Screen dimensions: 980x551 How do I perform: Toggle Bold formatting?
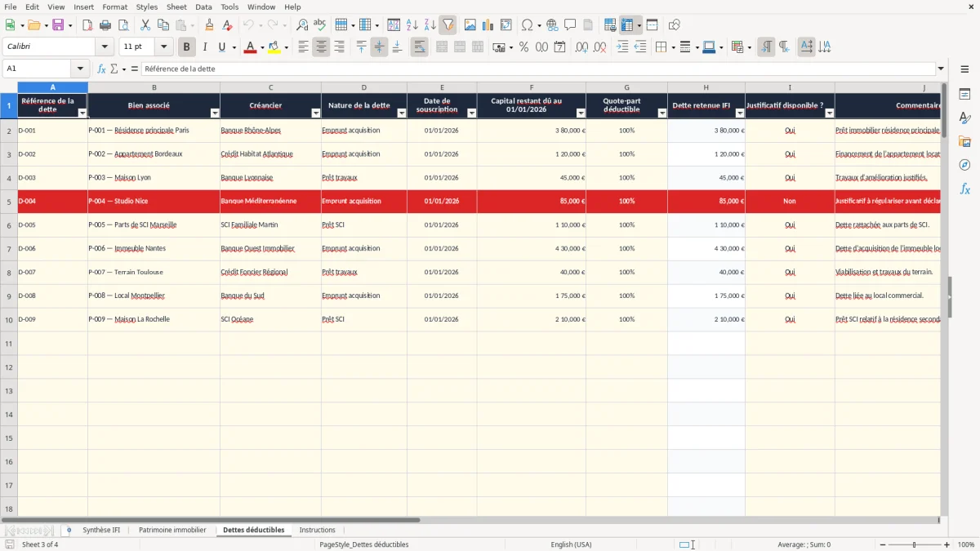187,47
